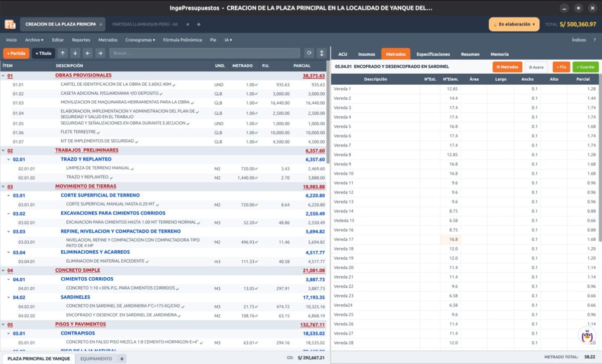
Task: Click the refresh icon beside the search bar
Action: click(309, 53)
